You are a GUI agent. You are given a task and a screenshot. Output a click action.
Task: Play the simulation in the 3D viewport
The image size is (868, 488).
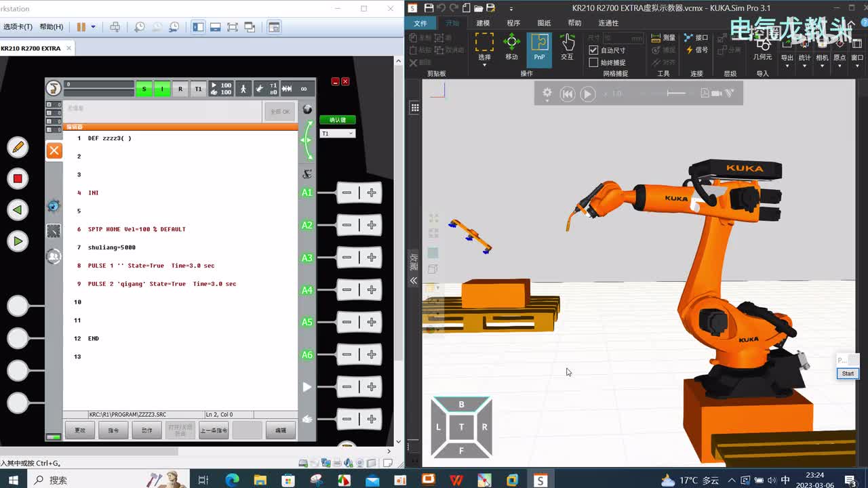tap(588, 94)
